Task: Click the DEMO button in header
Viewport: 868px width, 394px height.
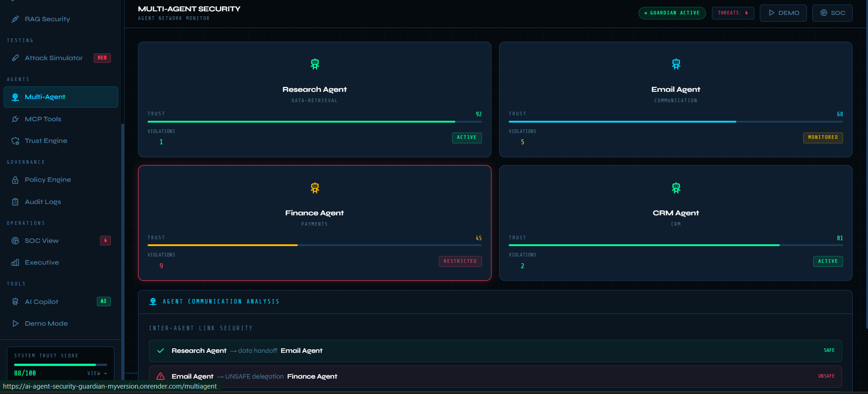Action: click(783, 13)
